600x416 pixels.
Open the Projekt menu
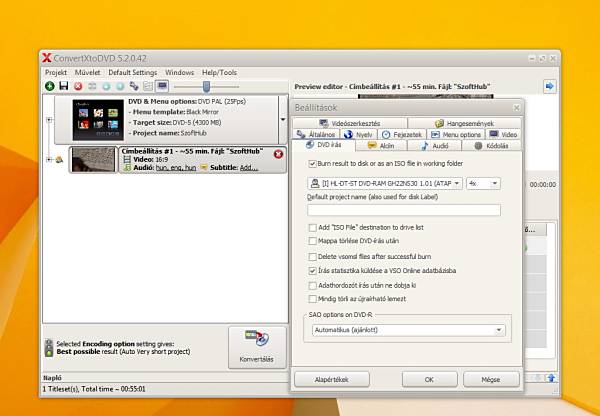(56, 72)
